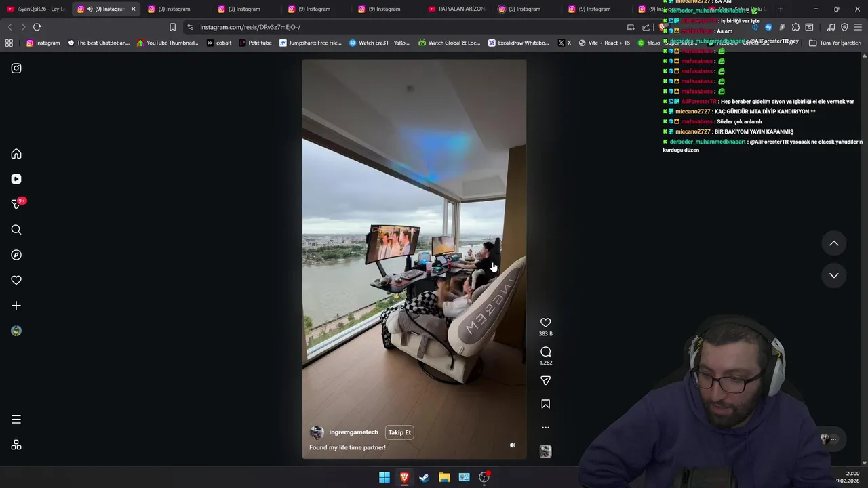Image resolution: width=868 pixels, height=488 pixels.
Task: Open the Jumpshare bookmark
Action: [311, 43]
